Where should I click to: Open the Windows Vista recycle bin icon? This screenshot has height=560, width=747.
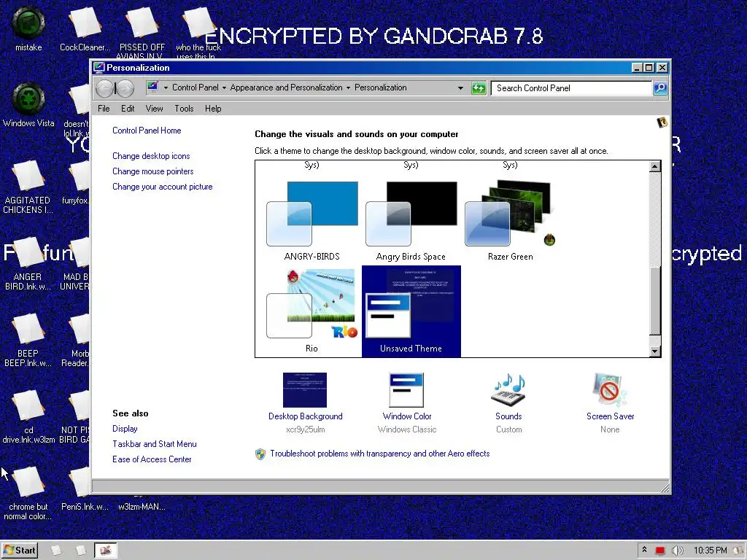[x=28, y=104]
